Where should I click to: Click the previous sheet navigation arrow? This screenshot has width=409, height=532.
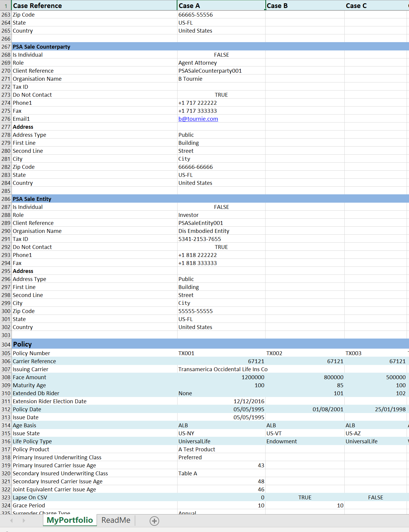pos(12,520)
